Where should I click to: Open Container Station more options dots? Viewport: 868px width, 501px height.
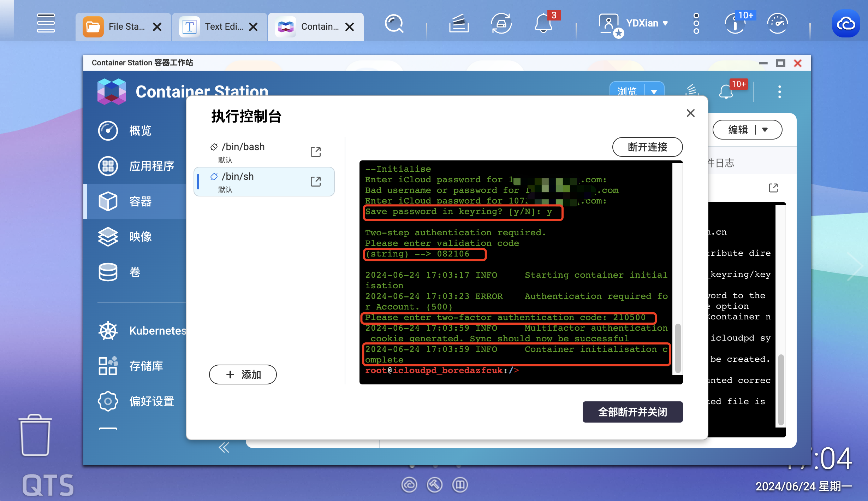tap(780, 92)
